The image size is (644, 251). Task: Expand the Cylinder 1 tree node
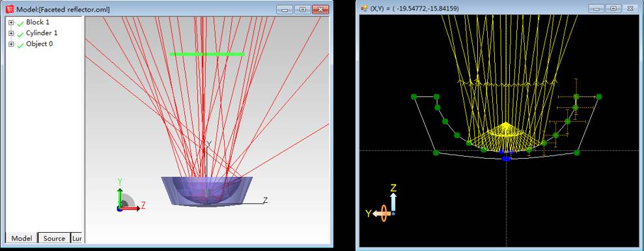coord(11,33)
